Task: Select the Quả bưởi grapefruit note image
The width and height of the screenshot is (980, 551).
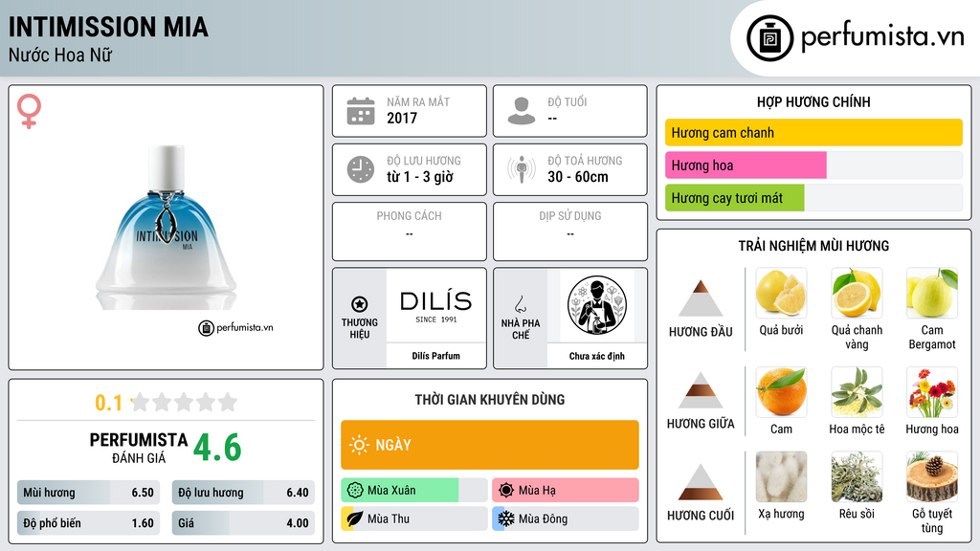Action: coord(781,293)
